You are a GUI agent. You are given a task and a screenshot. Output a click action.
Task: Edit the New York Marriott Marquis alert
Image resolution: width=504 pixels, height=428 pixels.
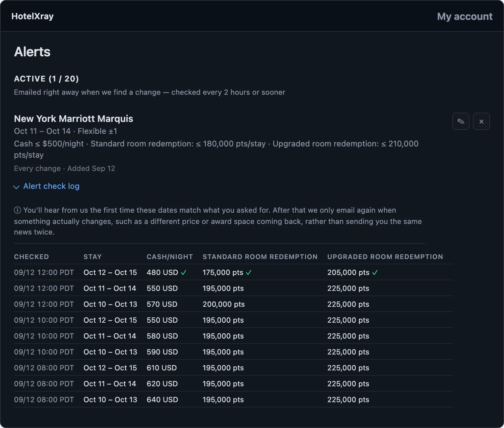(461, 121)
